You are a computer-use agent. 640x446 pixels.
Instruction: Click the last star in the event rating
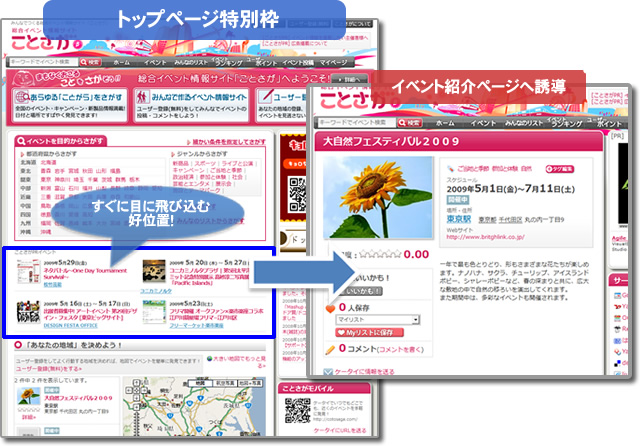[x=397, y=255]
